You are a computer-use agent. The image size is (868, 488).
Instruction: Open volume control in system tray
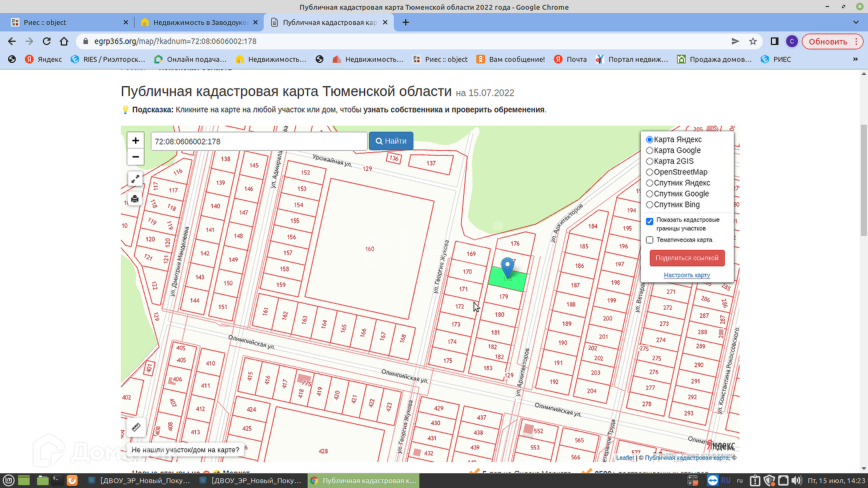tap(796, 480)
